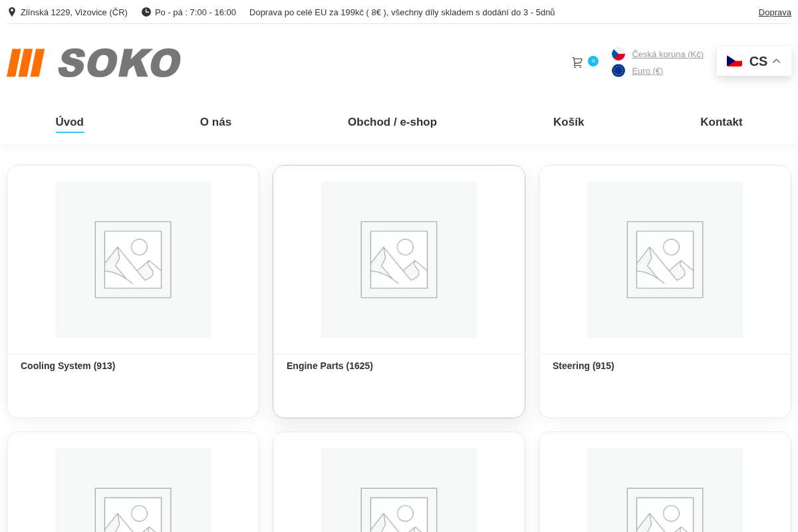This screenshot has width=798, height=532.
Task: Click the Czech flag beside Česká koruna
Action: (618, 54)
